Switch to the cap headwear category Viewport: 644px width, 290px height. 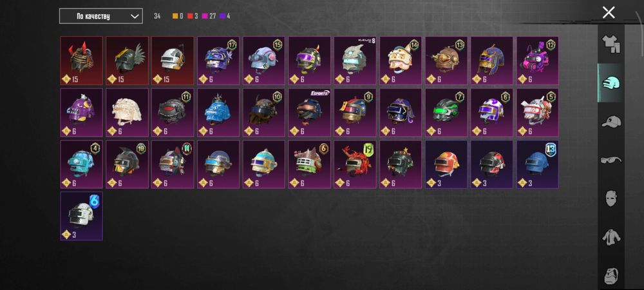[611, 122]
